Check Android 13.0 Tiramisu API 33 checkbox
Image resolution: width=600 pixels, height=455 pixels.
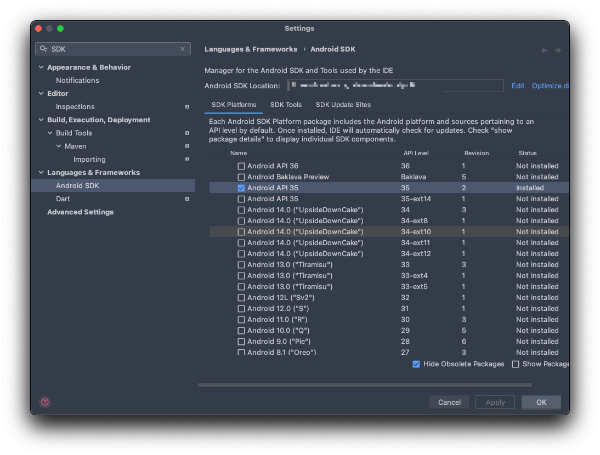point(241,265)
